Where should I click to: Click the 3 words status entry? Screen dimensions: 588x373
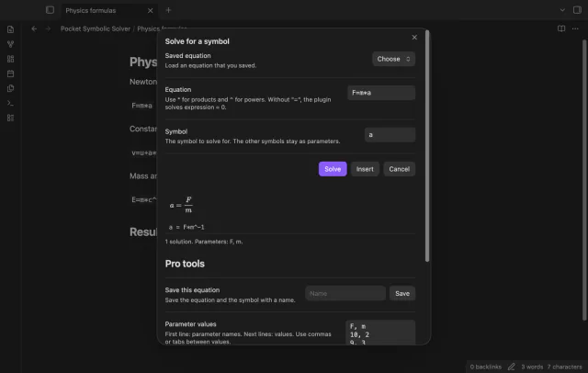532,367
